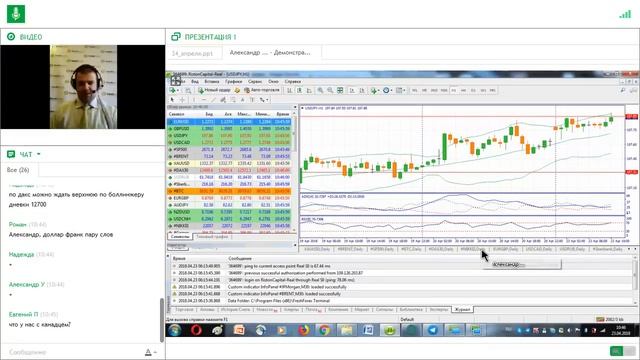
Task: Switch to the 14_апреля.ppt presentation tab
Action: 192,53
